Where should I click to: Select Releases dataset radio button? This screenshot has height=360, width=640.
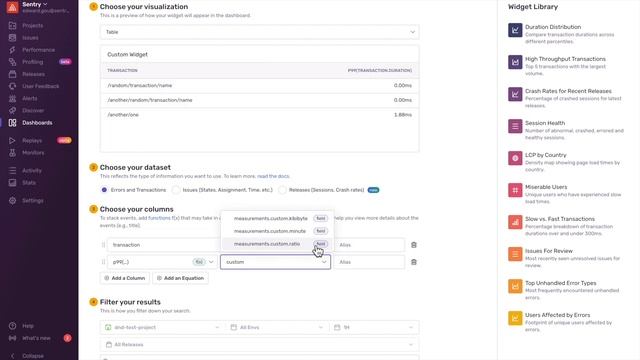tap(282, 190)
